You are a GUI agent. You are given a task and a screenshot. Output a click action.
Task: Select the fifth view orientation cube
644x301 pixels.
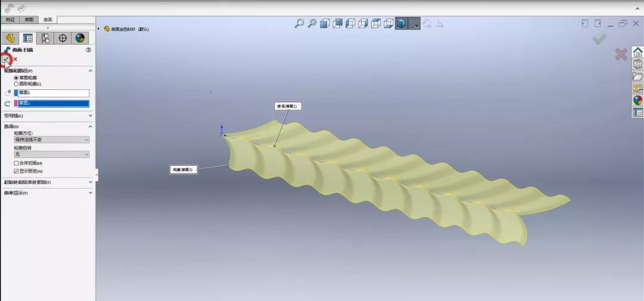(376, 24)
